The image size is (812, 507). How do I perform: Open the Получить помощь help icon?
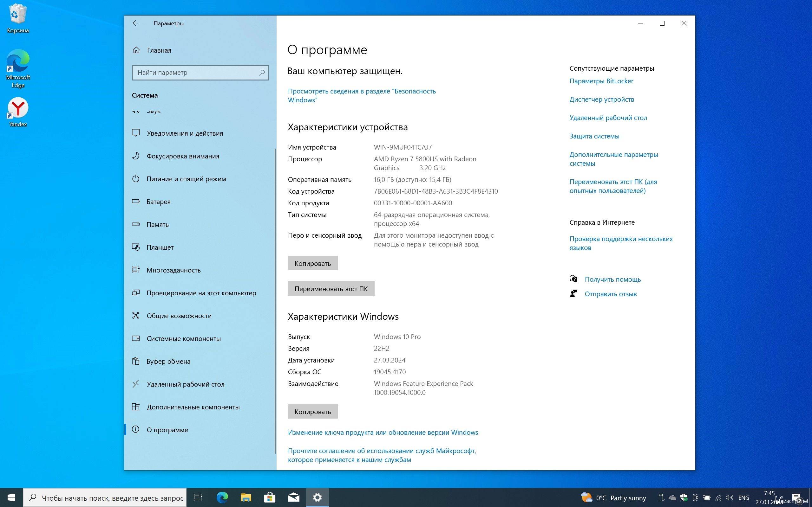pyautogui.click(x=573, y=279)
